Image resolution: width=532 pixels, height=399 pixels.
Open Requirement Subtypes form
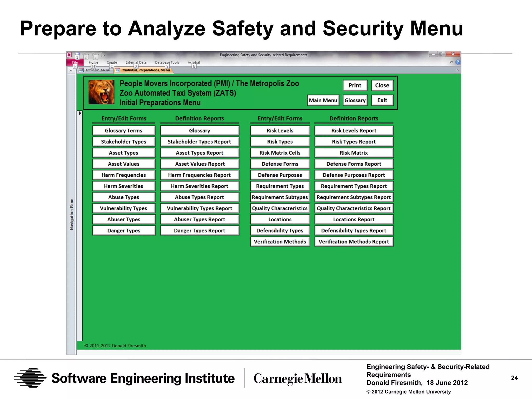pos(280,197)
